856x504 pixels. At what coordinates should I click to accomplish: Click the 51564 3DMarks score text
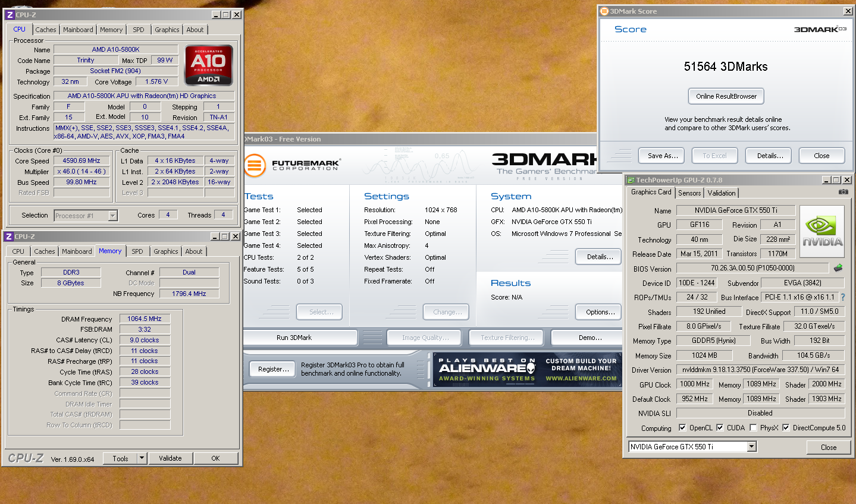pyautogui.click(x=726, y=67)
